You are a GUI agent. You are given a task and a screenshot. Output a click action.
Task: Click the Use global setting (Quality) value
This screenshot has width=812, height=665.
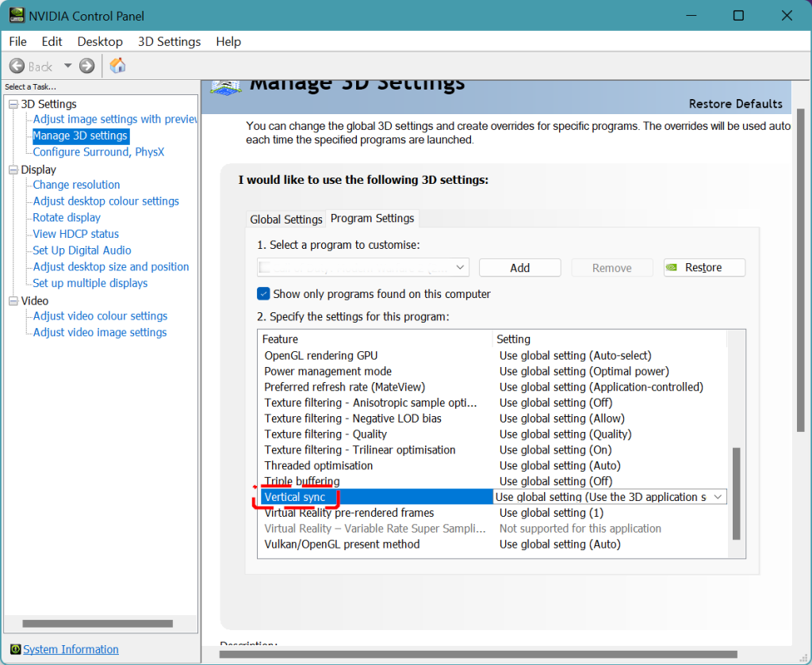(x=565, y=434)
